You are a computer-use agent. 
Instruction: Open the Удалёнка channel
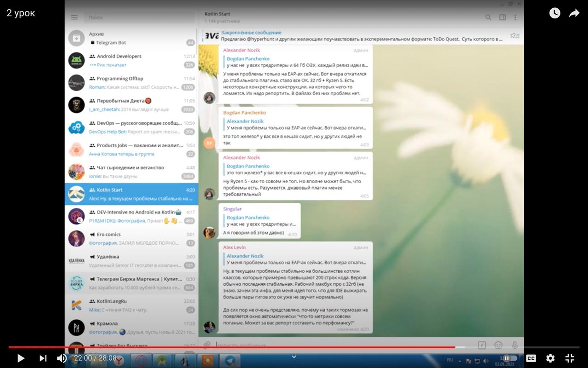click(132, 261)
